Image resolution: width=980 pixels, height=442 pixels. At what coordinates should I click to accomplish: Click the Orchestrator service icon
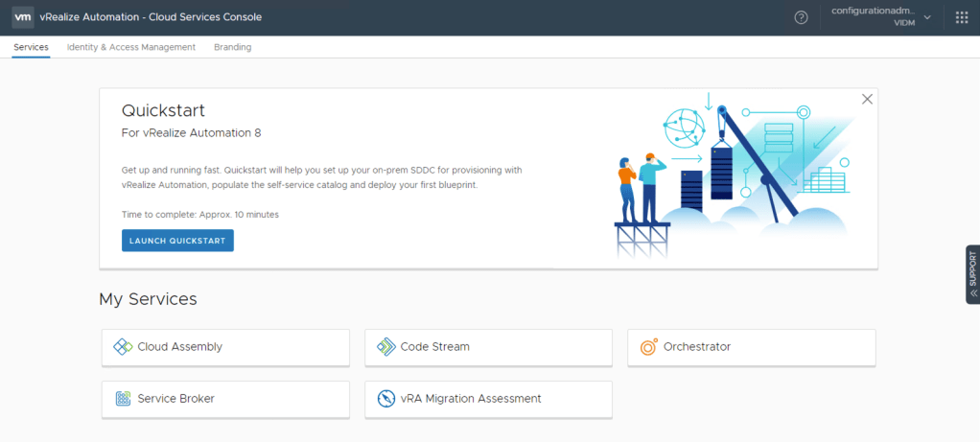(648, 347)
